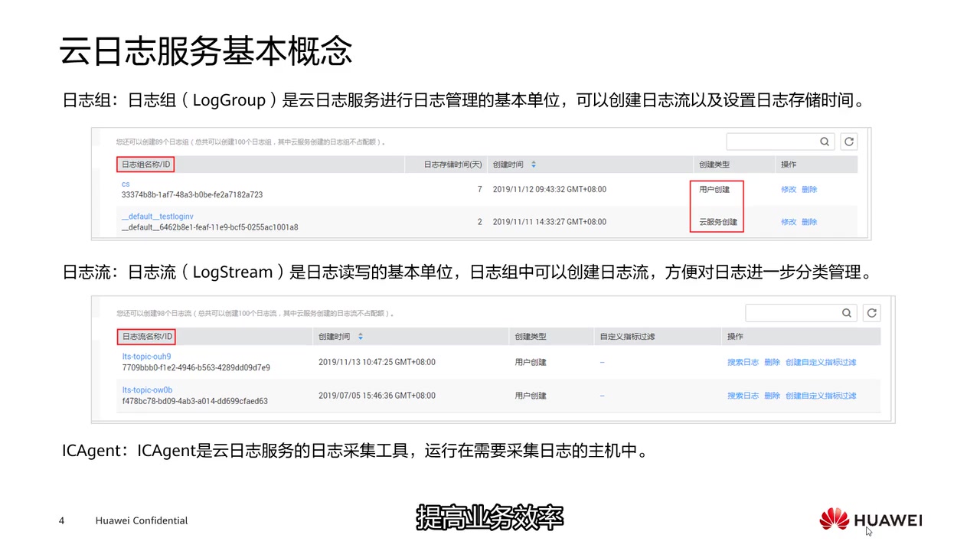Viewport: 980px width, 551px height.
Task: Click search magnifier in log stream table
Action: (847, 313)
